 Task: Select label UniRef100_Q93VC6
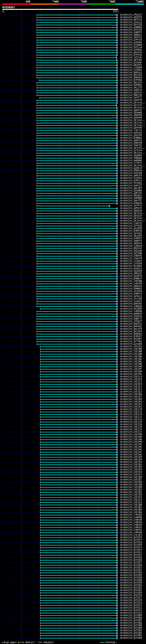(131, 53)
